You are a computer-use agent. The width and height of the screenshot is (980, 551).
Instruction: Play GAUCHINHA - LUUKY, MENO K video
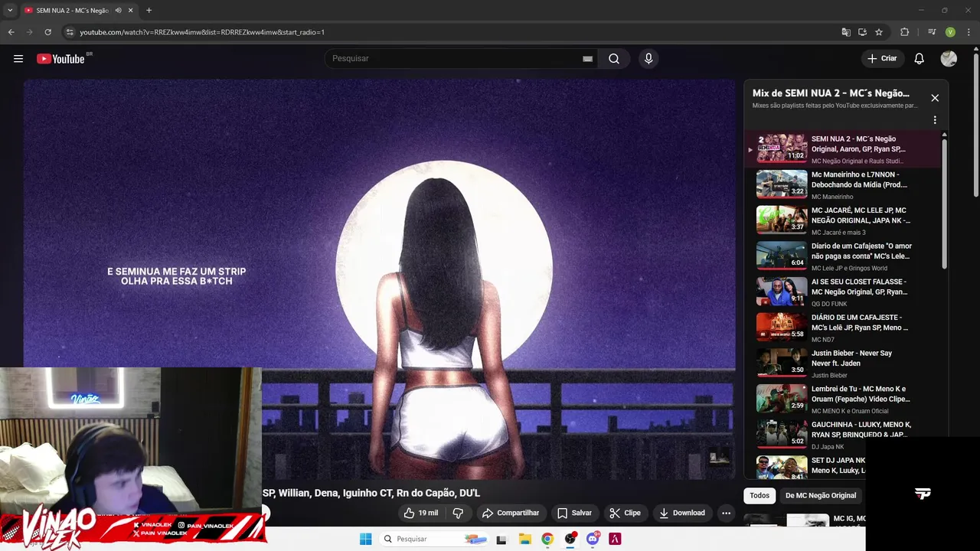pyautogui.click(x=842, y=435)
